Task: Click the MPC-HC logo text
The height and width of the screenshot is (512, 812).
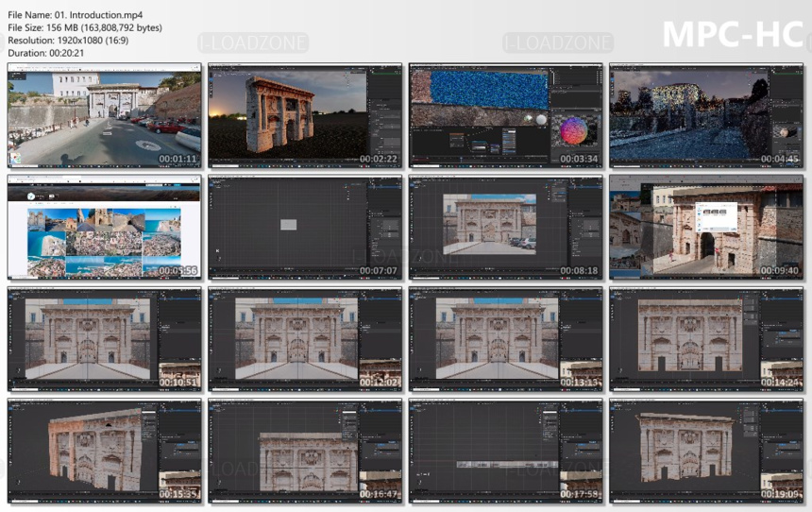Action: (733, 34)
